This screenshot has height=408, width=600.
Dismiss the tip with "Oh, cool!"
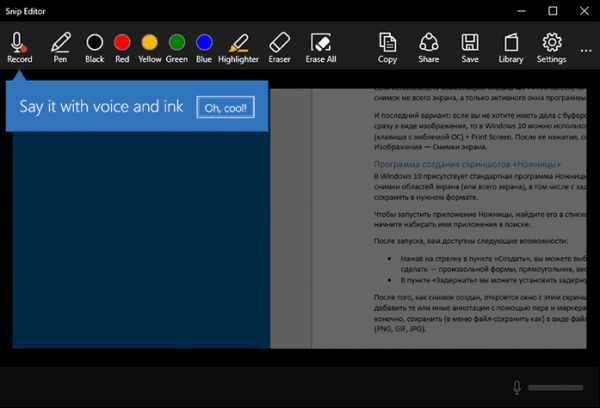click(225, 107)
